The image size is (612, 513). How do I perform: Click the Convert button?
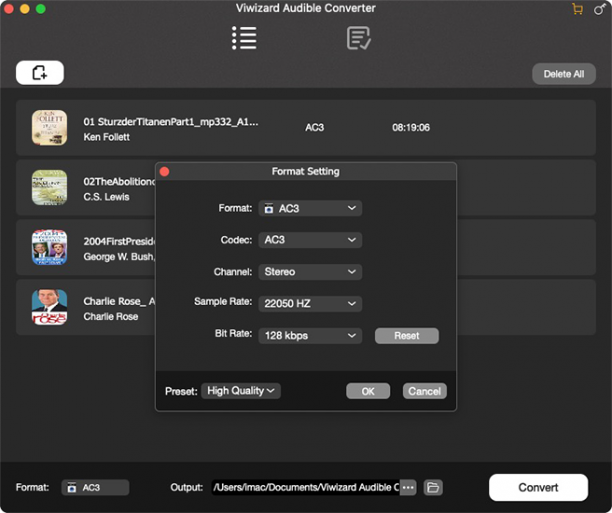pyautogui.click(x=538, y=487)
